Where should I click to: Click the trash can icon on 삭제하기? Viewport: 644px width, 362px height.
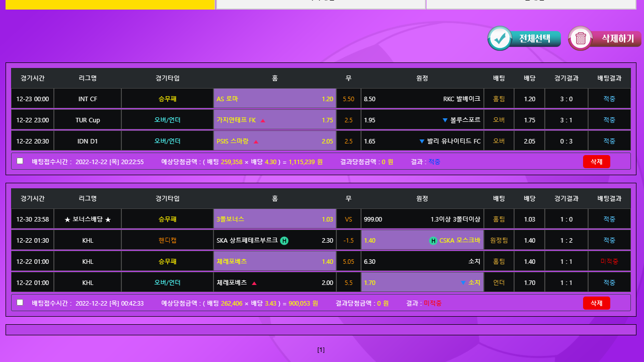(581, 39)
